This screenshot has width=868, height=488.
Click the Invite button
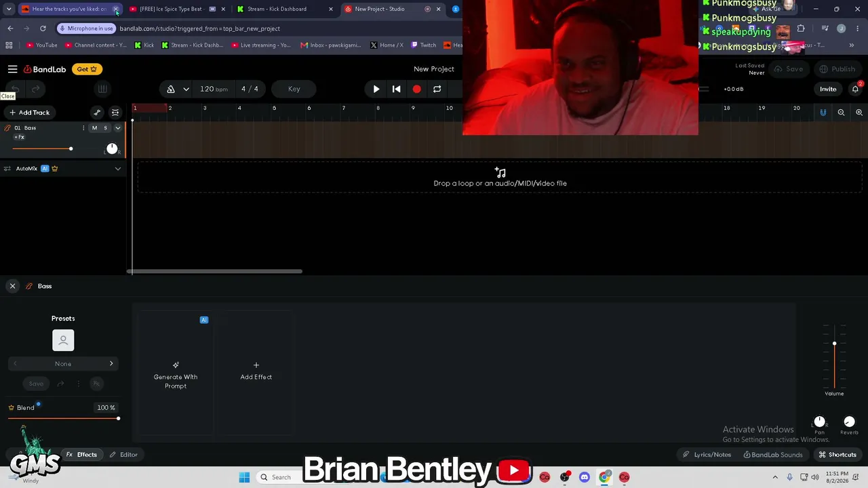828,89
